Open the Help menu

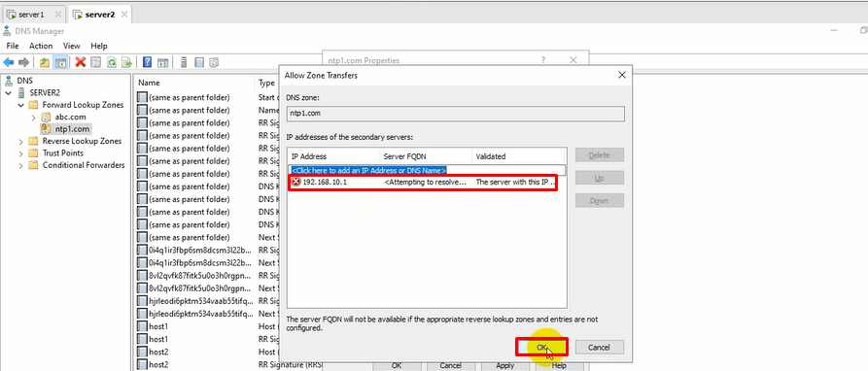coord(99,46)
